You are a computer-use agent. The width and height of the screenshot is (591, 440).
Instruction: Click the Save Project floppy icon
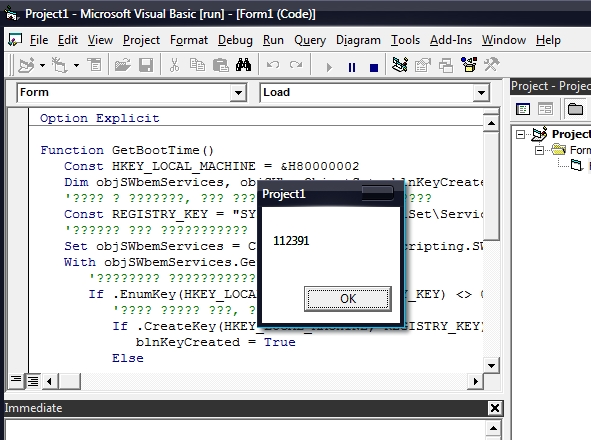(146, 65)
